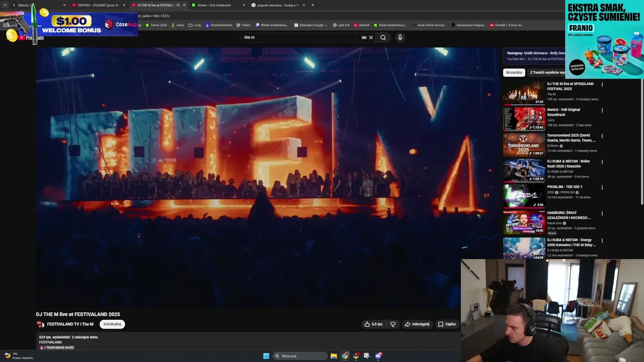Open the nudy bookmarks folder
This screenshot has height=362, width=644.
(x=195, y=25)
